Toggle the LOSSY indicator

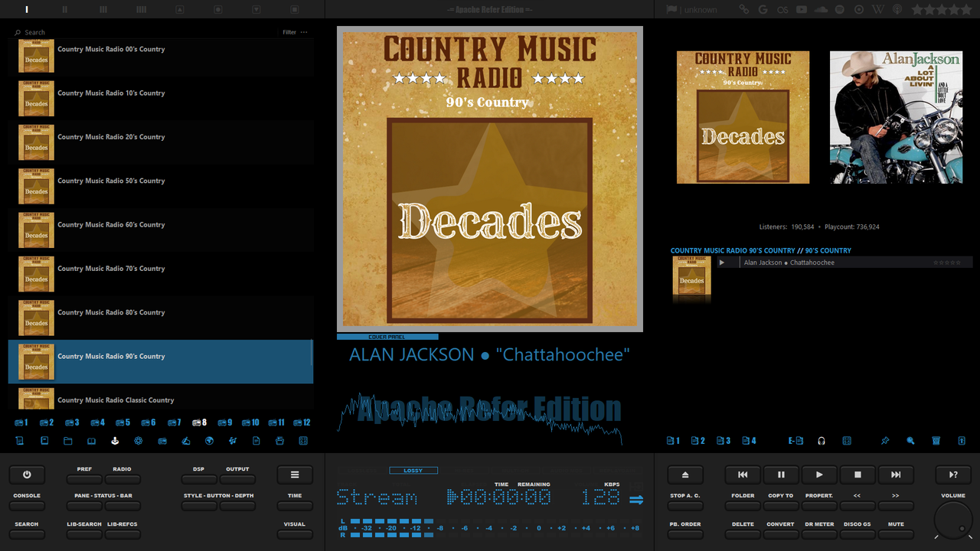click(x=413, y=471)
